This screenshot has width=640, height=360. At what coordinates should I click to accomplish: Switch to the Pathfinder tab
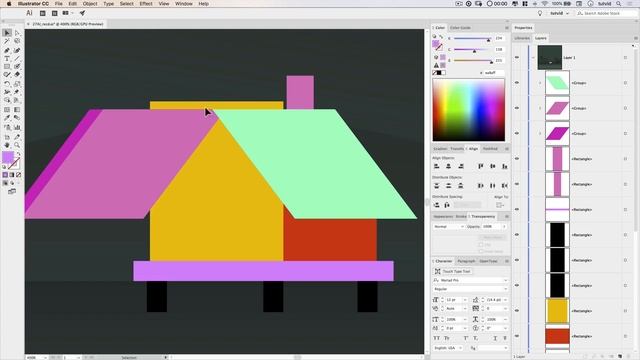[490, 149]
